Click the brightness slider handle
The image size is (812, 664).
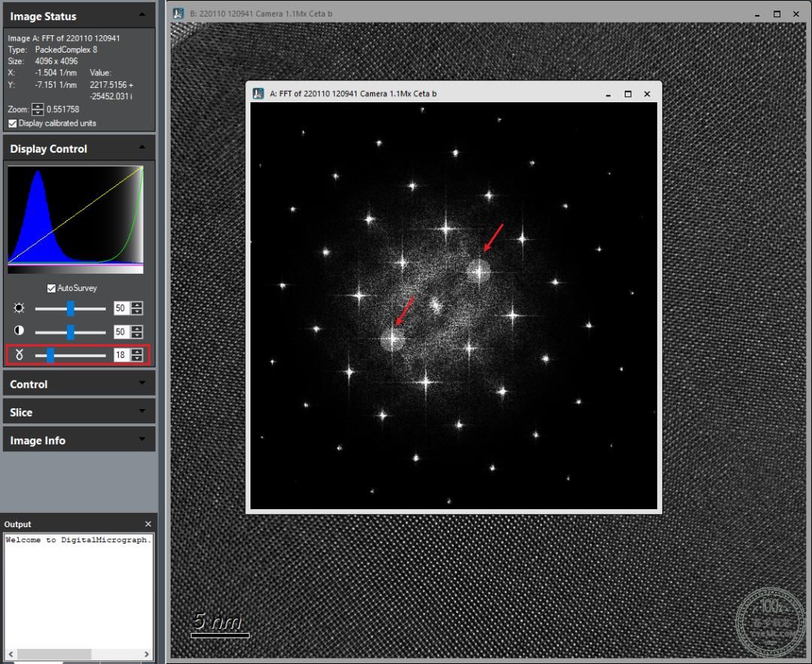[71, 309]
